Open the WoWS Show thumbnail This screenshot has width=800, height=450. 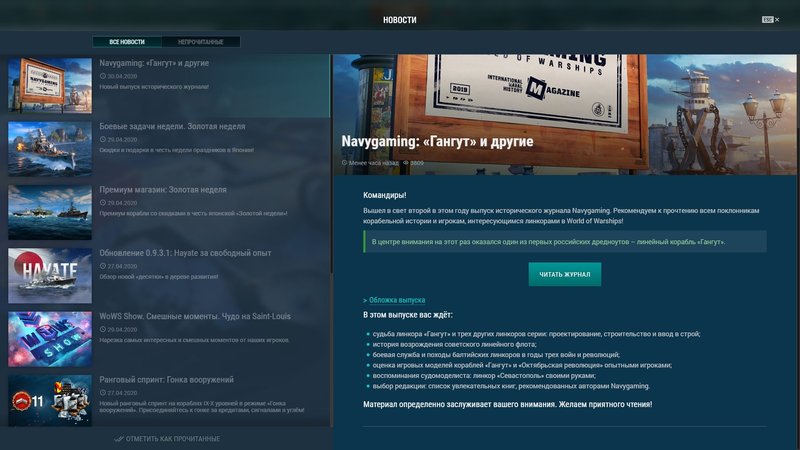tap(50, 339)
